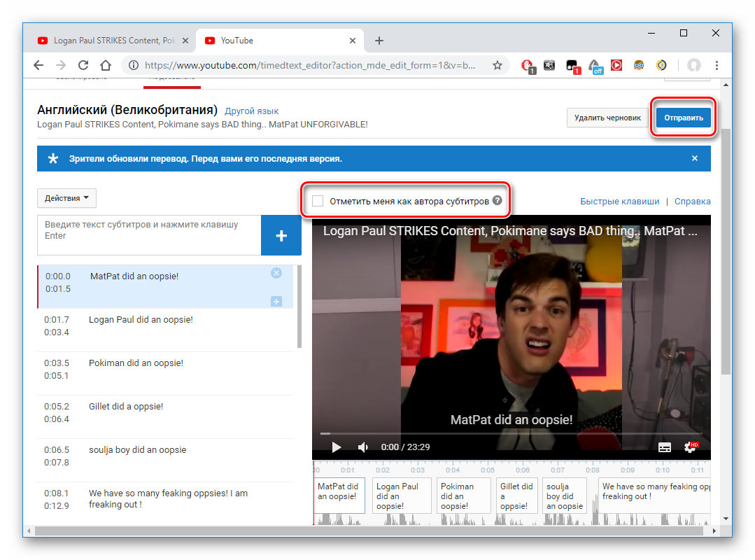Click the 'Отправить' submit button
Viewport: 755px width, 560px height.
pos(684,118)
